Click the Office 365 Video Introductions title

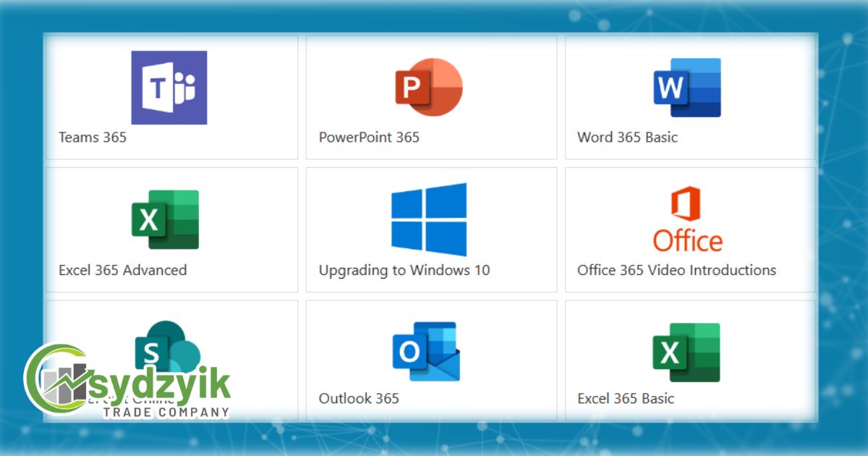pyautogui.click(x=676, y=270)
